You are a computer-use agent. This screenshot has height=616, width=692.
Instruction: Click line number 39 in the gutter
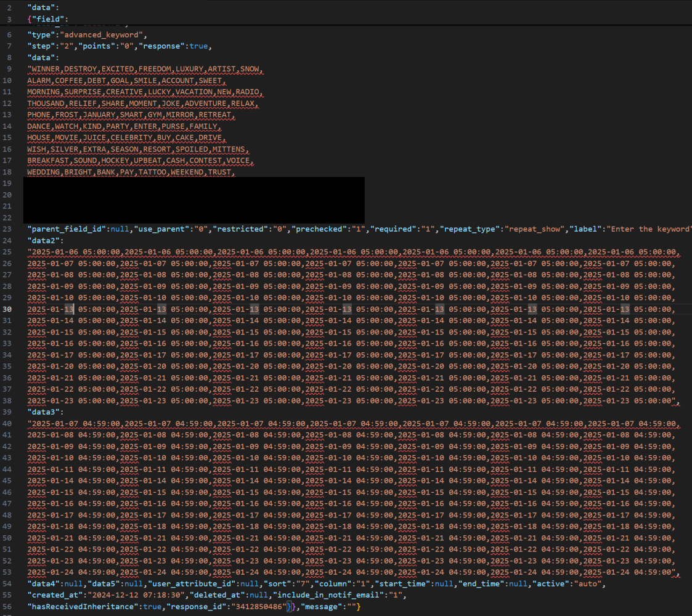point(7,411)
